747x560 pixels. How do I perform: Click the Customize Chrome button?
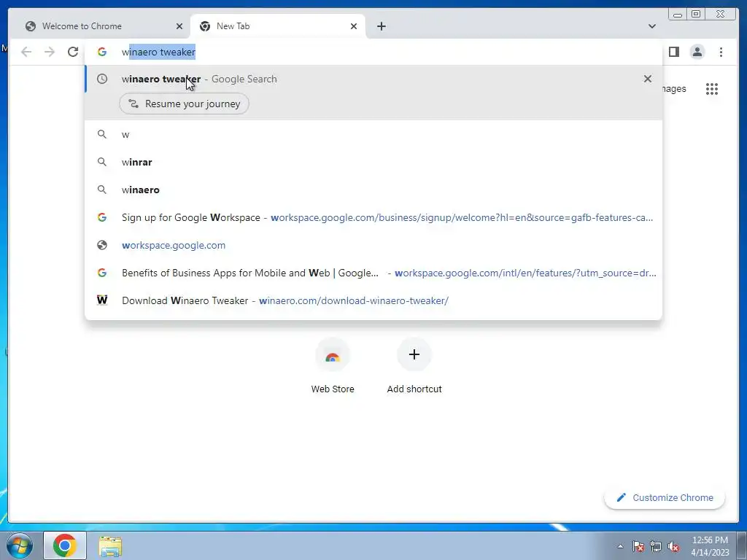pyautogui.click(x=665, y=497)
